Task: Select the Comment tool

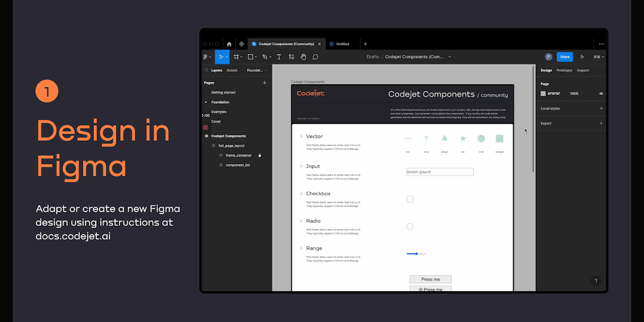Action: click(x=315, y=57)
